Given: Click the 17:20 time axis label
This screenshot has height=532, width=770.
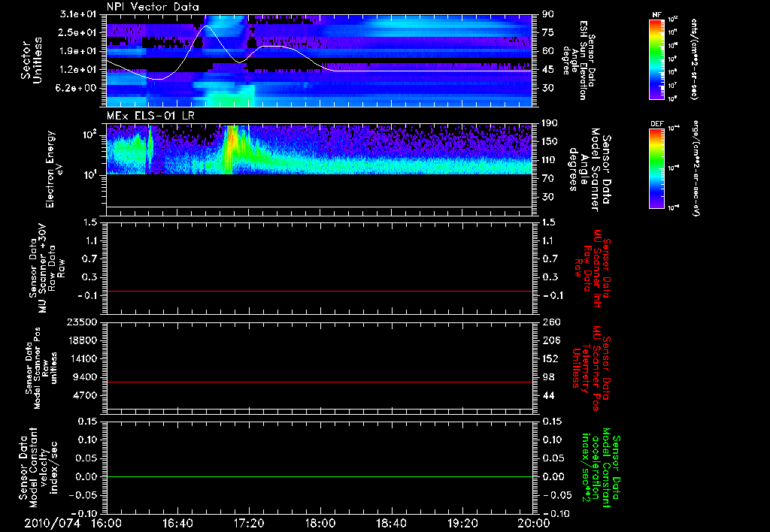Looking at the screenshot, I should click(x=249, y=523).
